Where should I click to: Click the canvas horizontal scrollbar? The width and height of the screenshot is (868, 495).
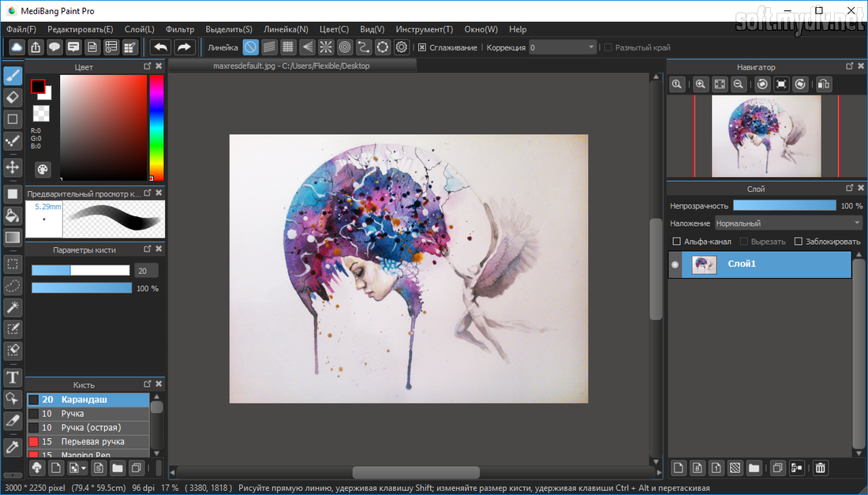(x=416, y=472)
